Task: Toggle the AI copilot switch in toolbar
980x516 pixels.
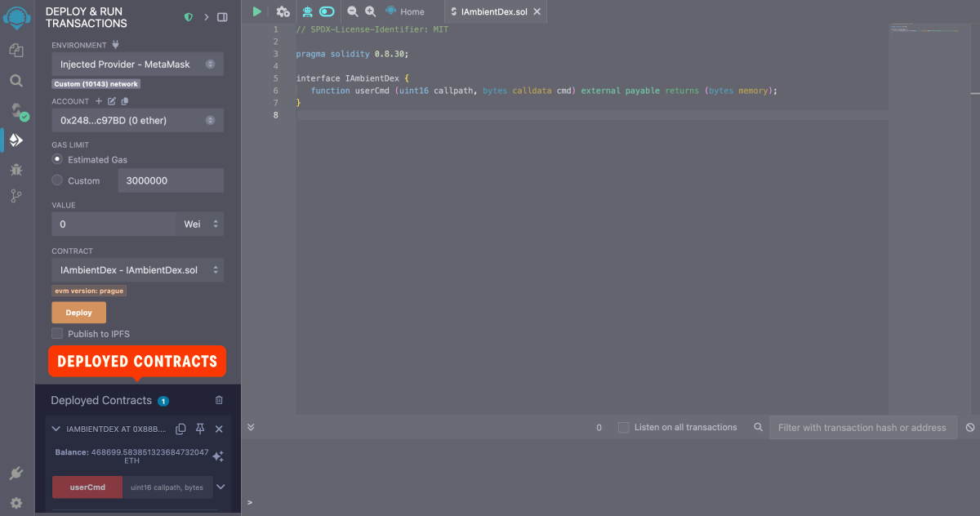Action: [x=327, y=11]
